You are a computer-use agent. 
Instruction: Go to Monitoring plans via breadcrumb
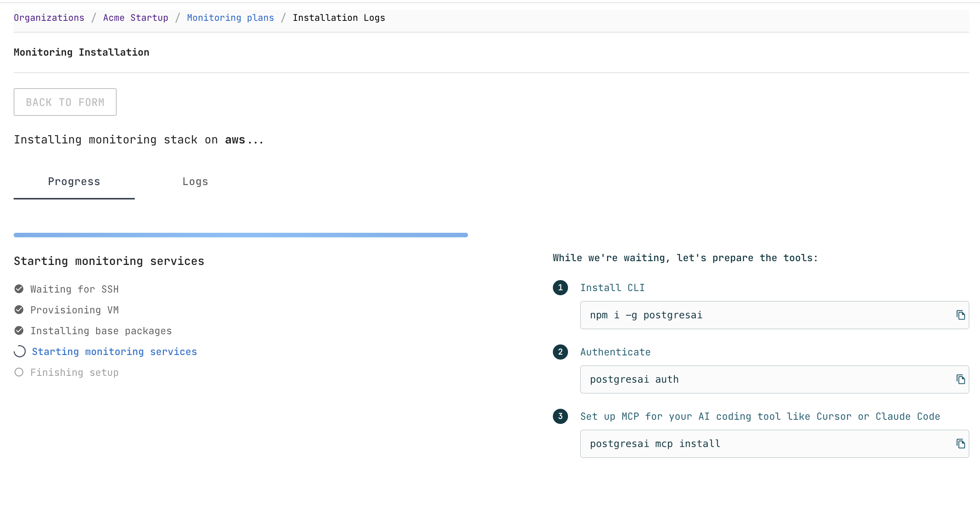[x=230, y=17]
